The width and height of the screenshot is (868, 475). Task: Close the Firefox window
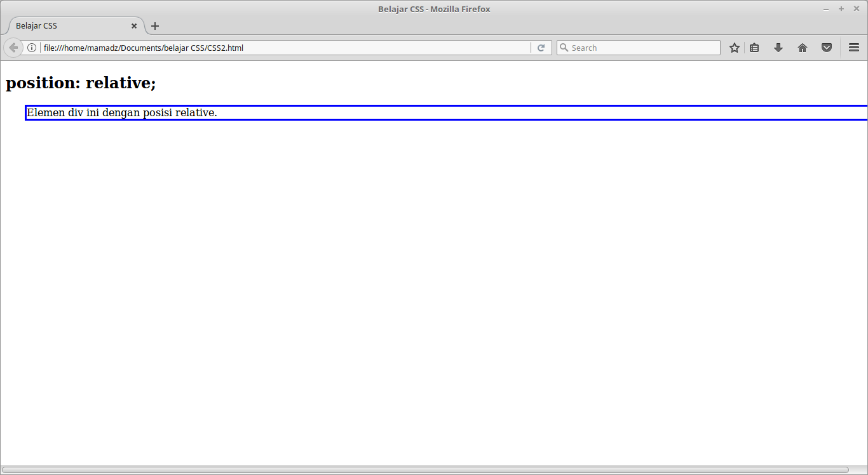click(x=857, y=9)
